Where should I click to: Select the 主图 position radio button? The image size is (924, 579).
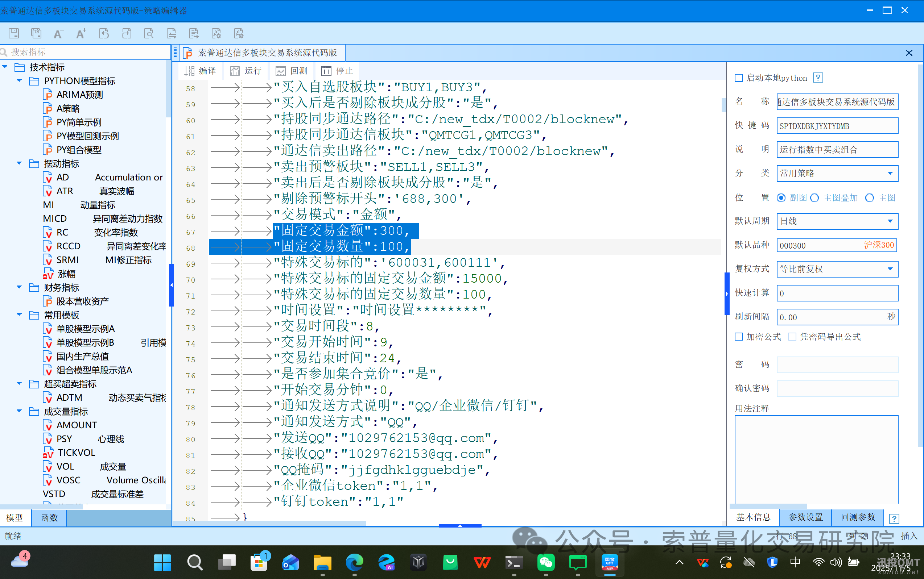point(870,197)
